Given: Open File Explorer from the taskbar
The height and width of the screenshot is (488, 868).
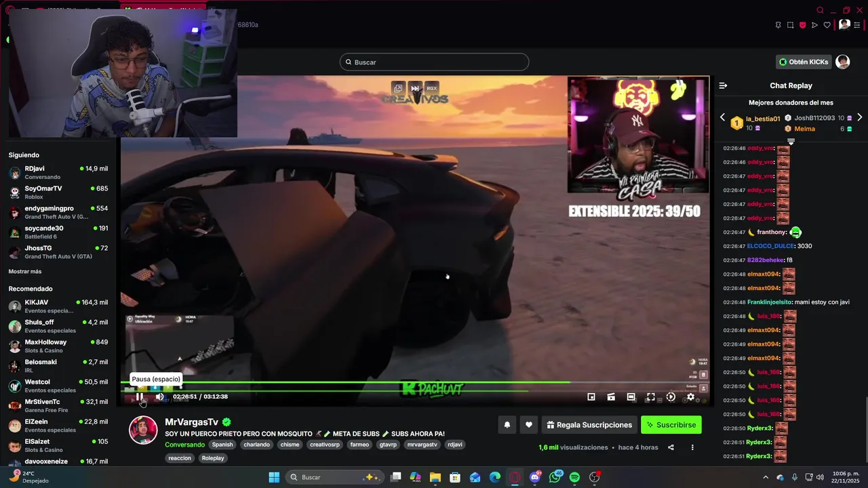Looking at the screenshot, I should 435,477.
